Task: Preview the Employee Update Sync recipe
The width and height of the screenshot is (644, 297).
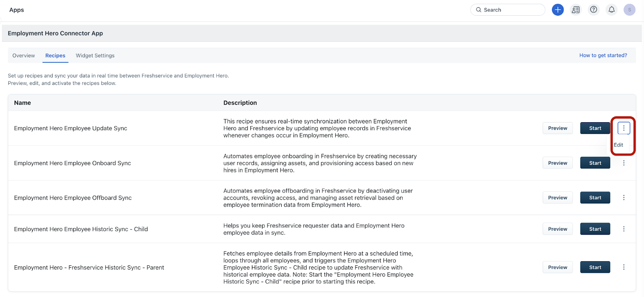Action: [557, 128]
